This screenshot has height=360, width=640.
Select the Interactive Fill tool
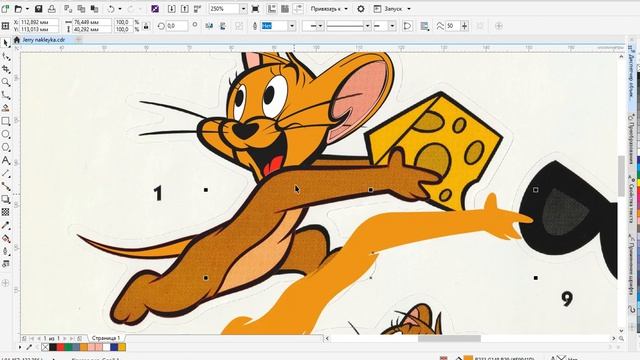point(6,238)
